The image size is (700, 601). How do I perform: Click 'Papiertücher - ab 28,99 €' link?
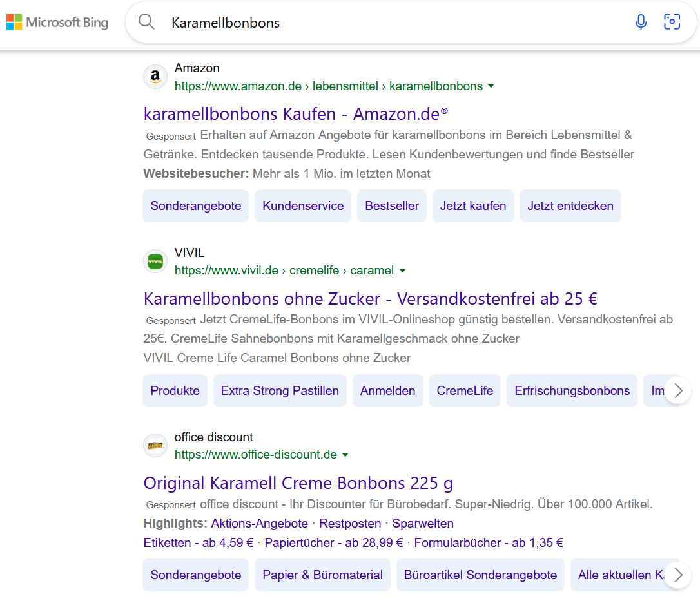pos(333,542)
